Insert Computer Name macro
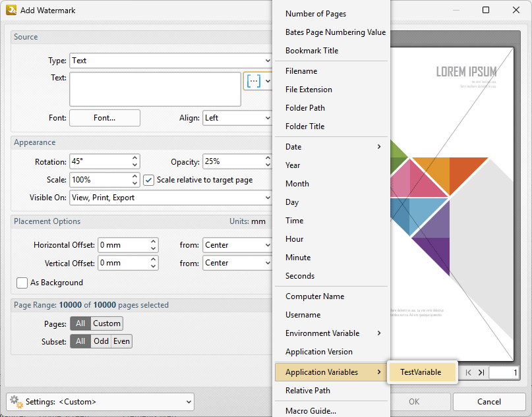 point(331,296)
